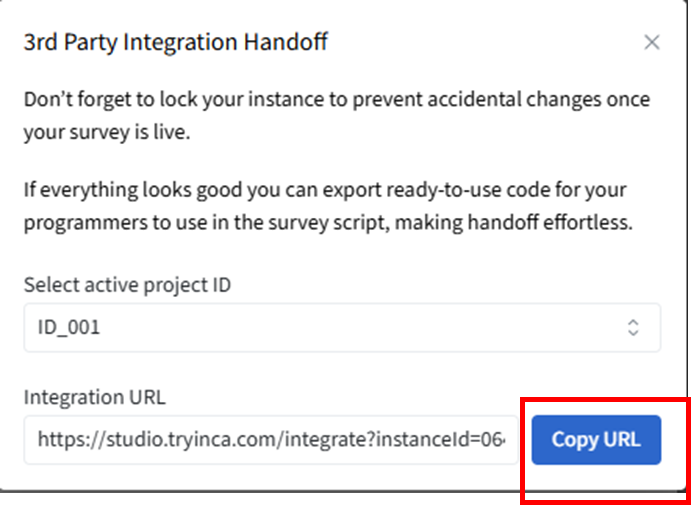Hit the blue Copy URL button
Image resolution: width=691 pixels, height=505 pixels.
[x=596, y=440]
